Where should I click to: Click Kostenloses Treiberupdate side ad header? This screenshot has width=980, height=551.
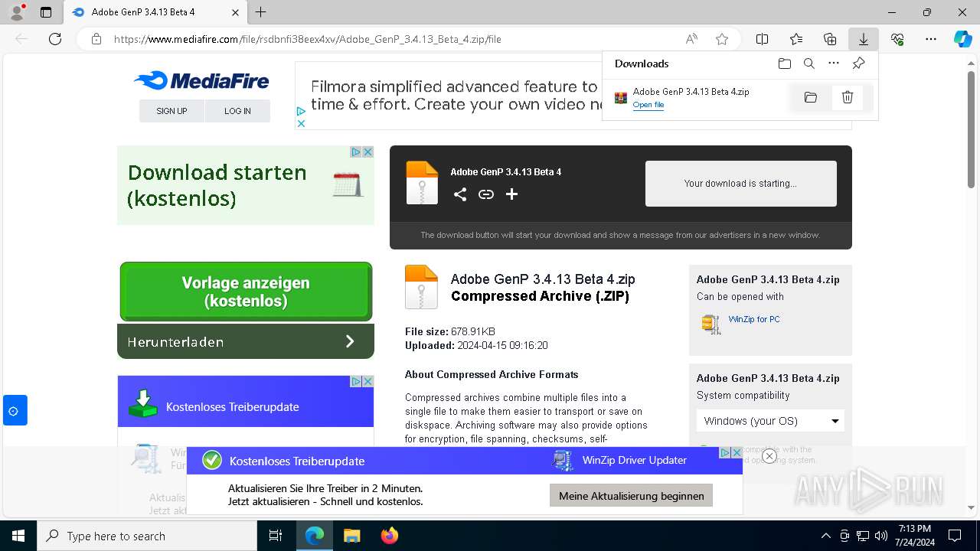tap(246, 401)
